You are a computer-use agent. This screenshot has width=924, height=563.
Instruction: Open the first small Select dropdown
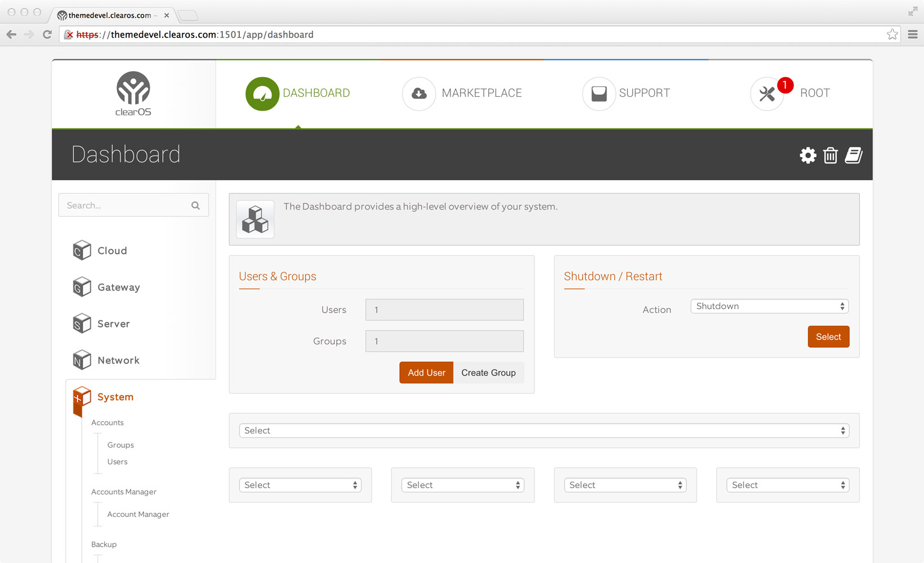click(300, 485)
